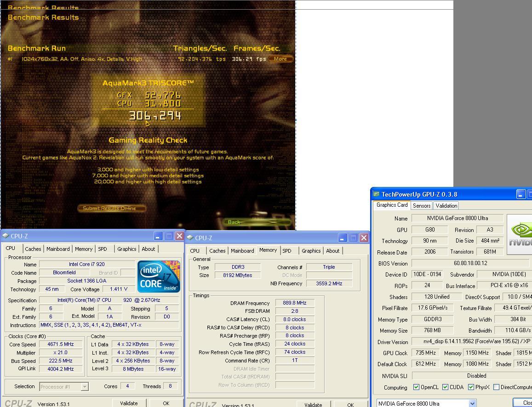Screen dimensions: 532x407
Task: Click Submit Results Online in AquaMark3
Action: click(112, 208)
